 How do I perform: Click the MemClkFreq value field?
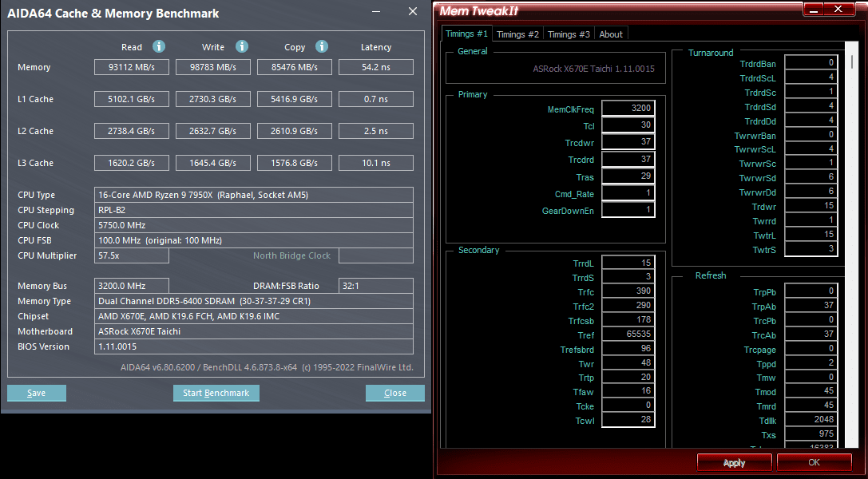coord(628,109)
